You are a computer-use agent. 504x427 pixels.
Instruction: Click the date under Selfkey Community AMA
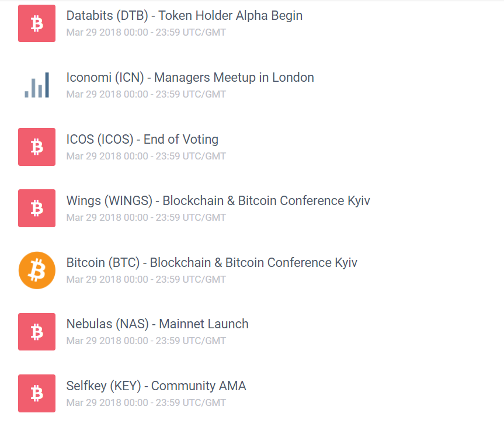click(x=146, y=402)
